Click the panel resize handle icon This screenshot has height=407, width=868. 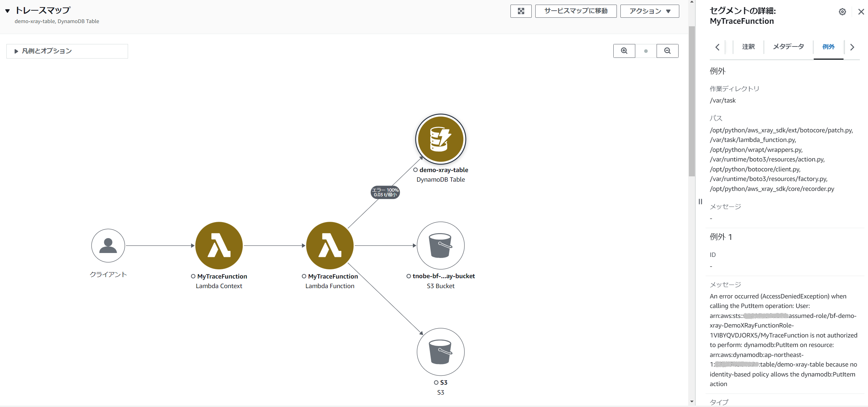point(700,202)
